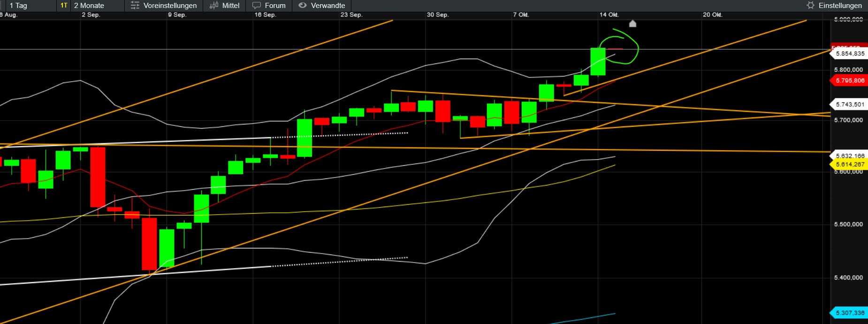Select the yellow 5.614,267 indicator label
868x324 pixels.
pyautogui.click(x=849, y=164)
